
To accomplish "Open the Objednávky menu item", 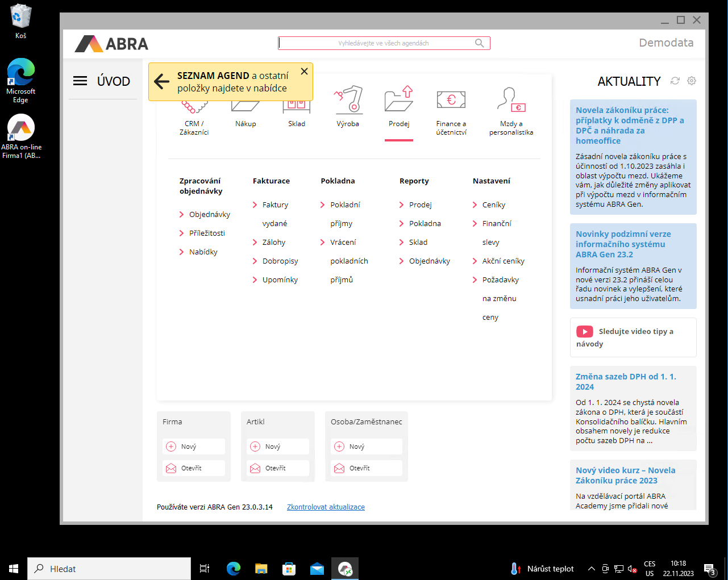I will click(209, 214).
